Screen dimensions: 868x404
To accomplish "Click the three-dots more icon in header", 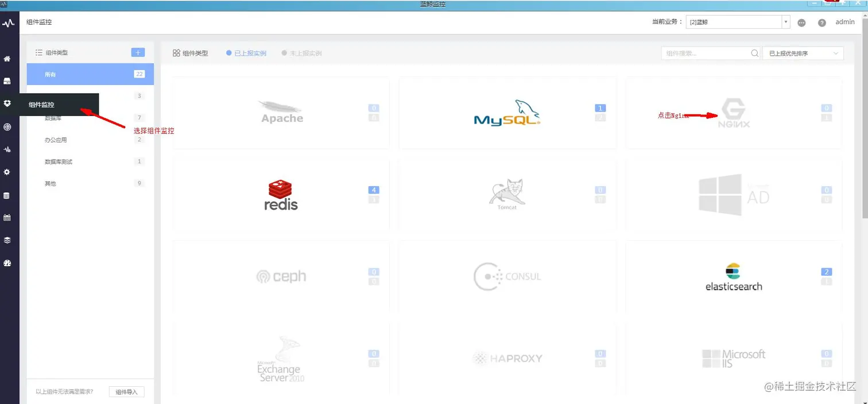I will click(x=802, y=23).
